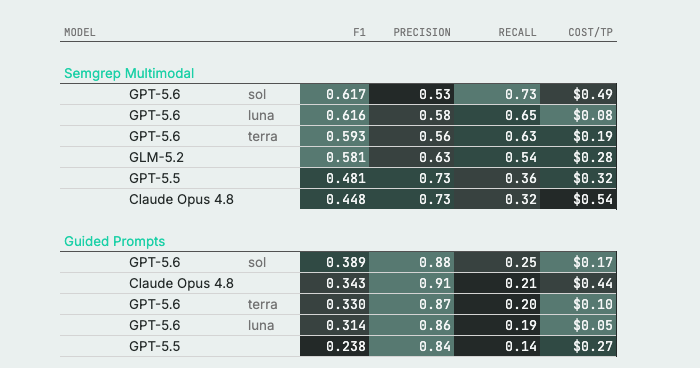Open the Guided Prompts section heading
Viewport: 700px width, 368px height.
[114, 241]
